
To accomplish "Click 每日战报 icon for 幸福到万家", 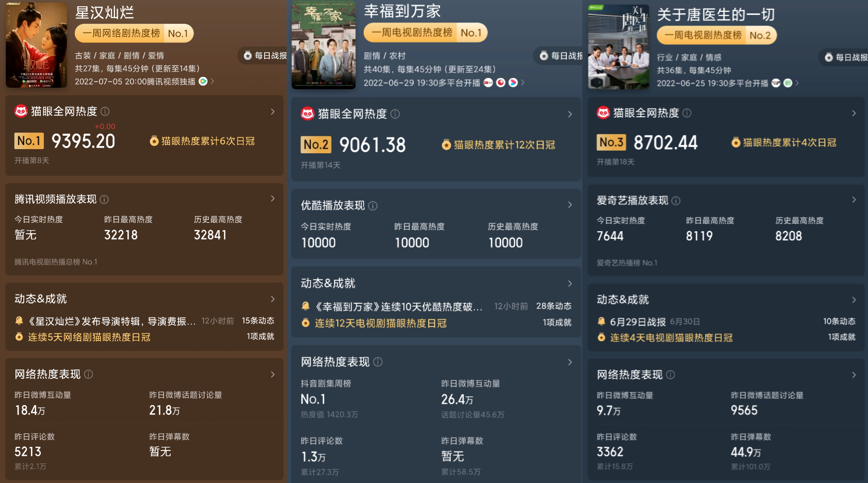I will (544, 56).
